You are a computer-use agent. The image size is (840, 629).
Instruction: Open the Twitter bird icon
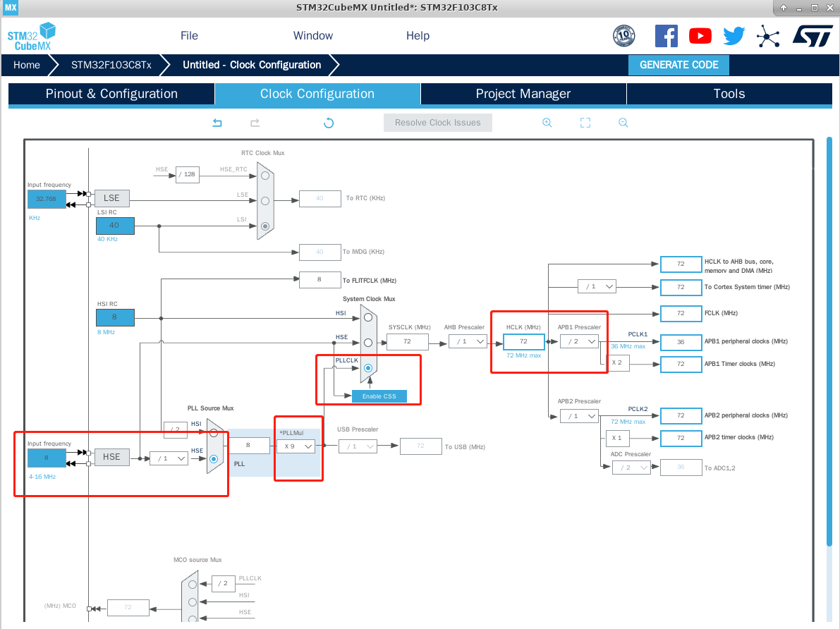pos(734,36)
